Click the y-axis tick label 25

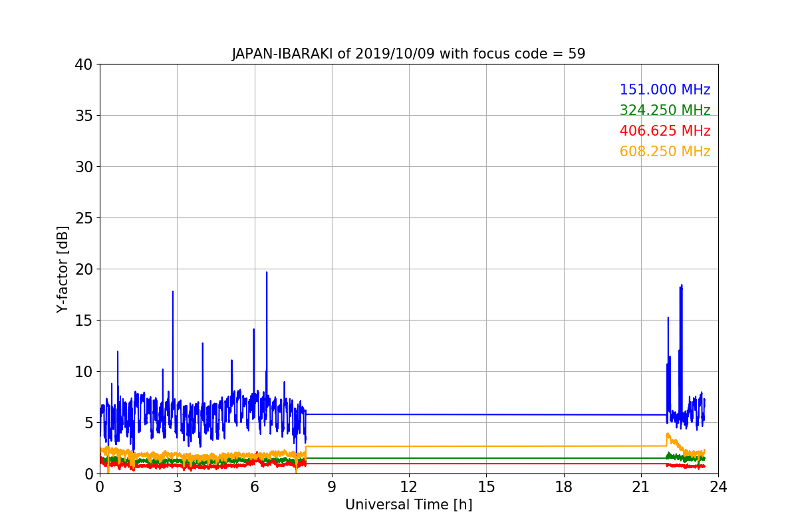click(x=83, y=218)
